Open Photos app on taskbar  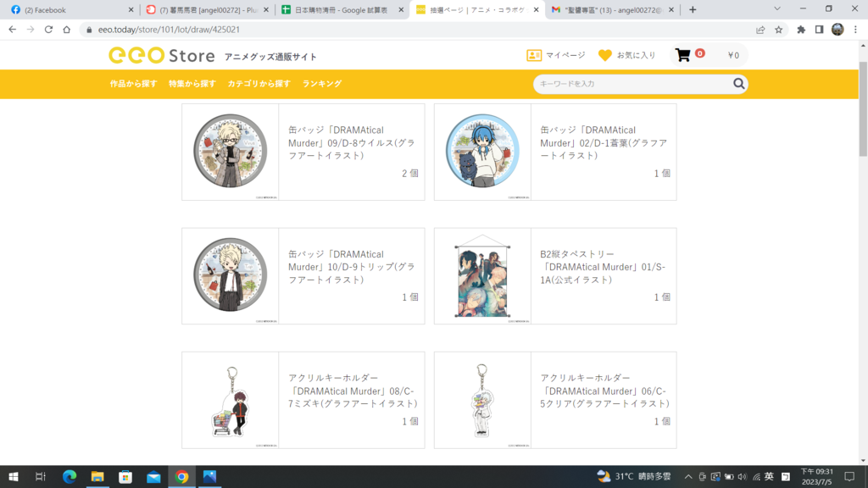[210, 476]
